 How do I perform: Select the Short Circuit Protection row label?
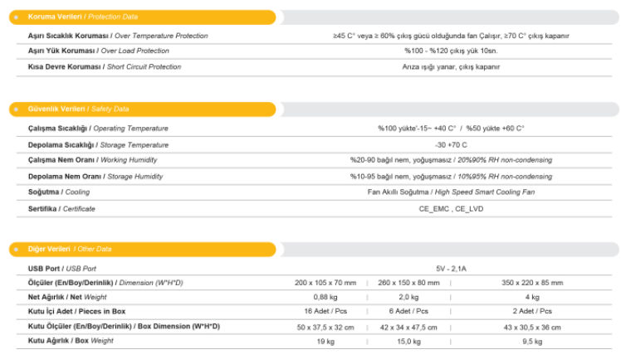(x=104, y=66)
